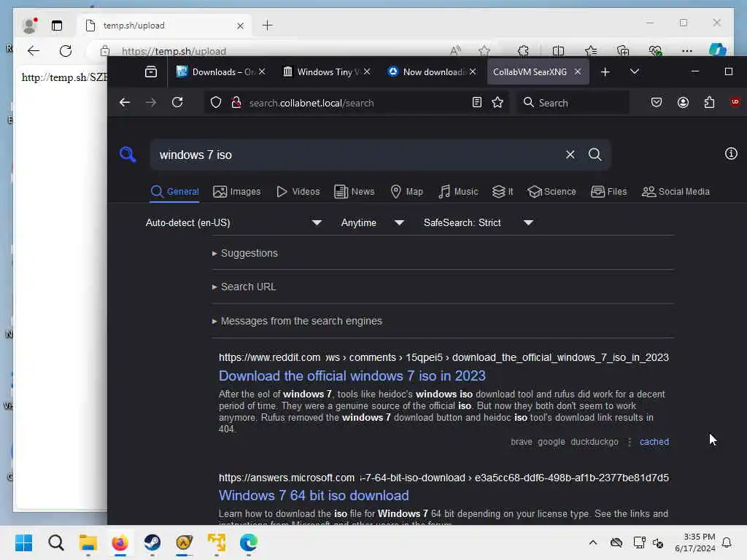Open Download the official windows 7 iso result
Viewport: 747px width, 560px height.
point(352,376)
